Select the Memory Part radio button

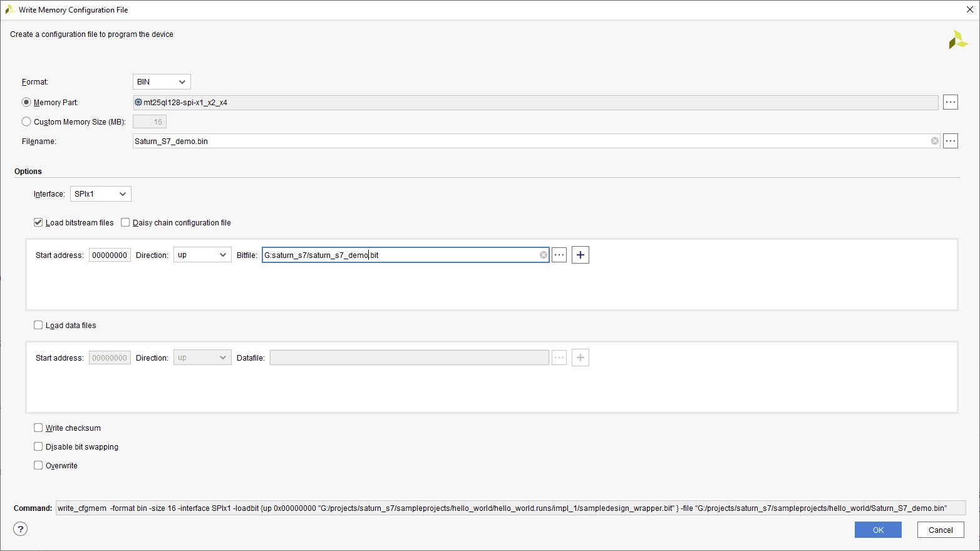click(x=26, y=102)
